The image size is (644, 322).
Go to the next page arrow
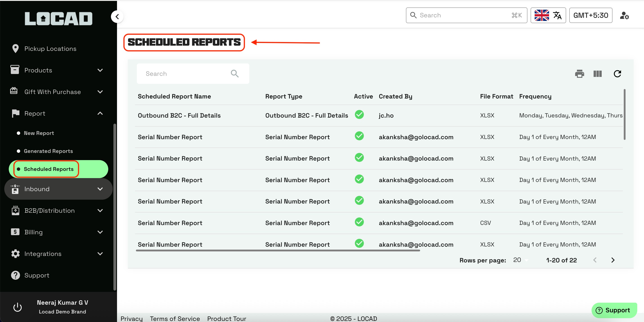click(x=612, y=260)
